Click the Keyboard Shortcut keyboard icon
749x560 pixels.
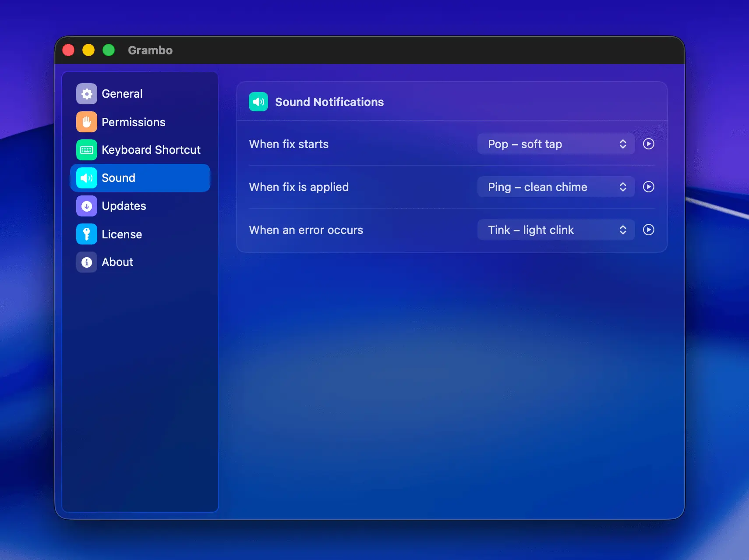tap(87, 150)
